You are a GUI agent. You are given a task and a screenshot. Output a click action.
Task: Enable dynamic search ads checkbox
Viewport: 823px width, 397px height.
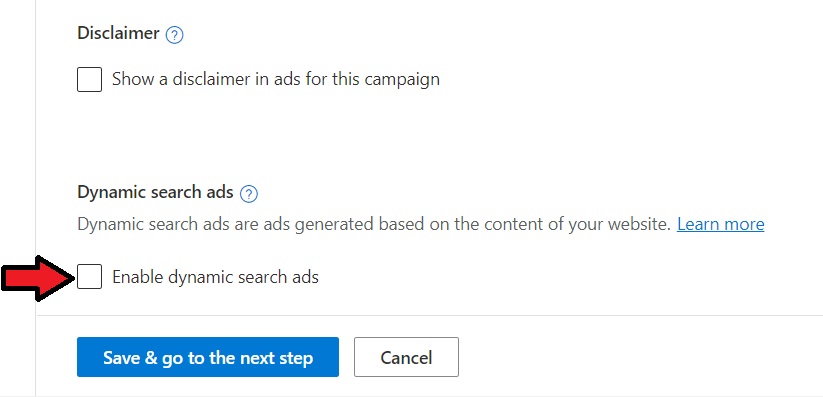coord(89,276)
